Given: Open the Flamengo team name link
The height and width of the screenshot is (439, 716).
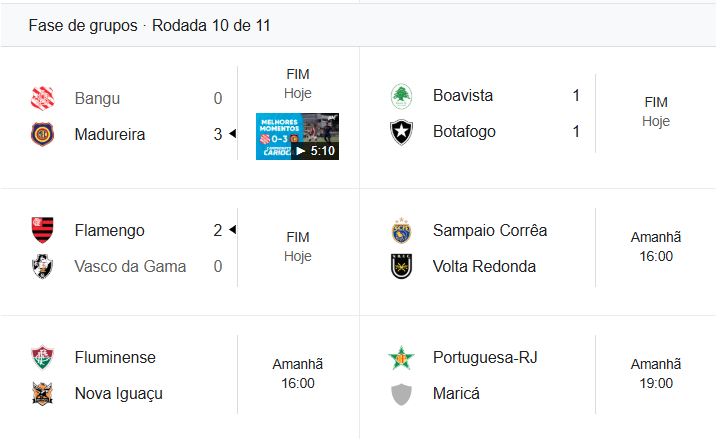Looking at the screenshot, I should click(109, 230).
